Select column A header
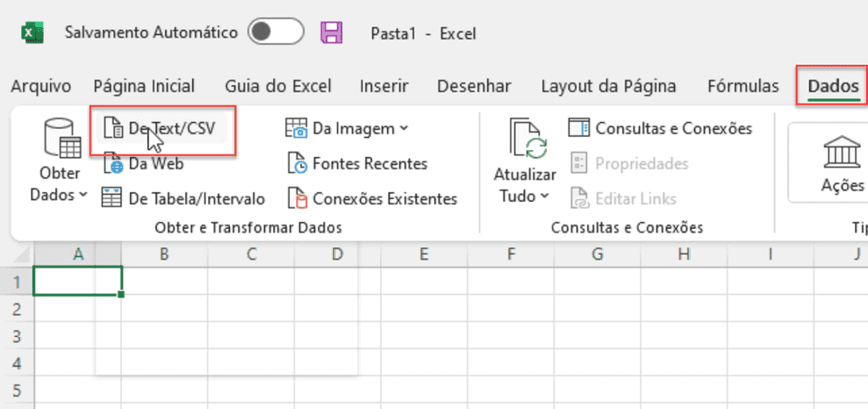Image resolution: width=868 pixels, height=409 pixels. point(78,255)
